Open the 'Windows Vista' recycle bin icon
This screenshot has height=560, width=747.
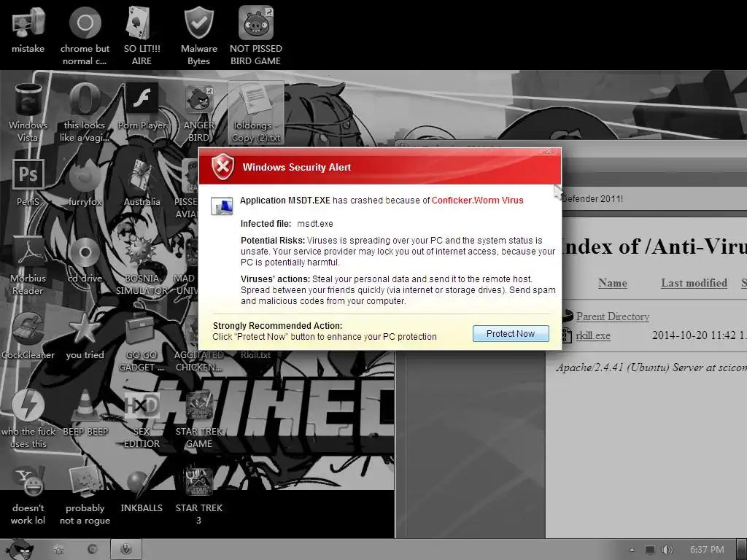click(x=28, y=99)
